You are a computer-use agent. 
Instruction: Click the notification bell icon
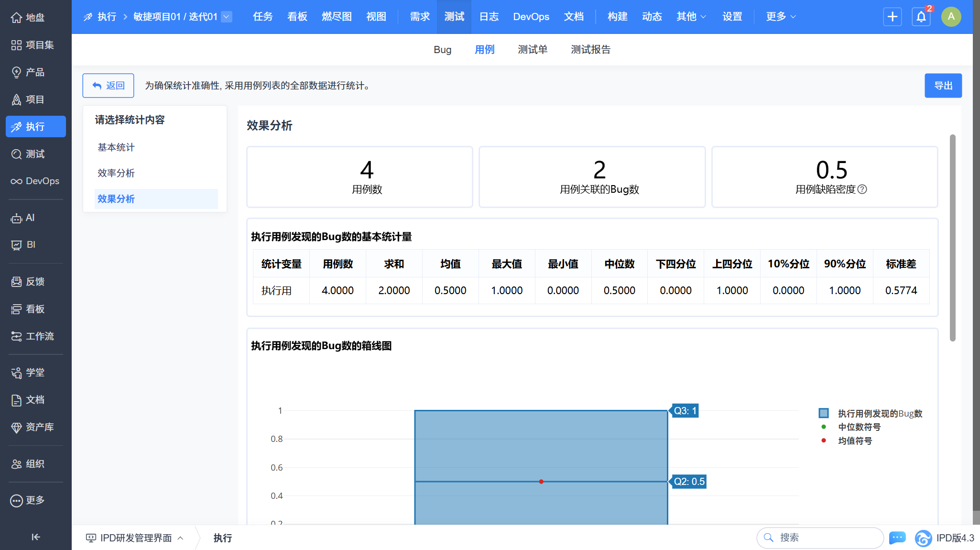pyautogui.click(x=921, y=17)
